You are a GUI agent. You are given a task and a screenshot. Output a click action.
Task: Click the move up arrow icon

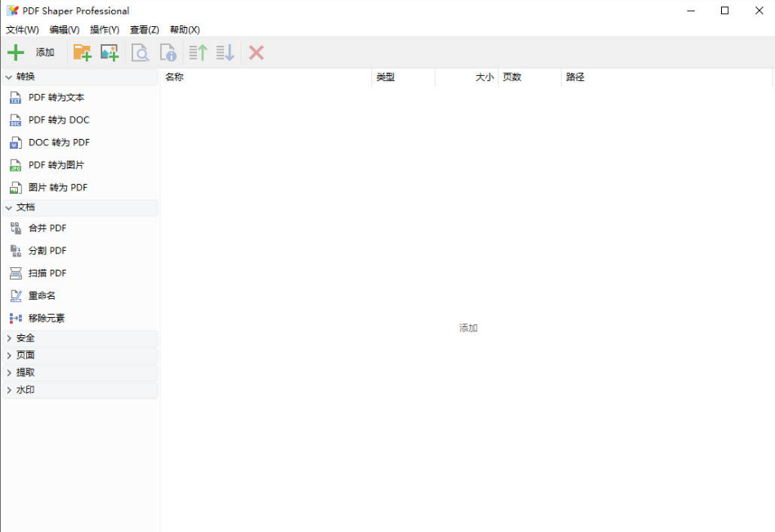198,52
